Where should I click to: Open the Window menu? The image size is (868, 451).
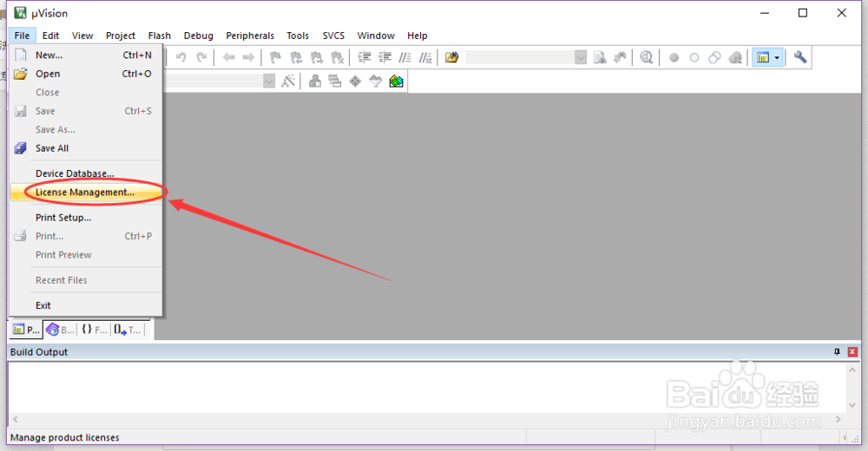click(x=375, y=36)
